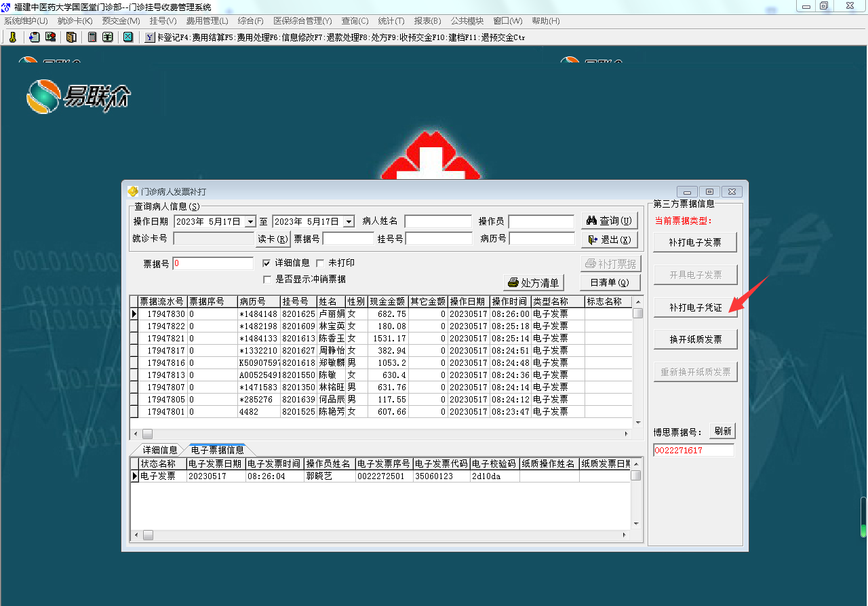The image size is (868, 606).
Task: Click the 补打电子发票 button
Action: 695,242
